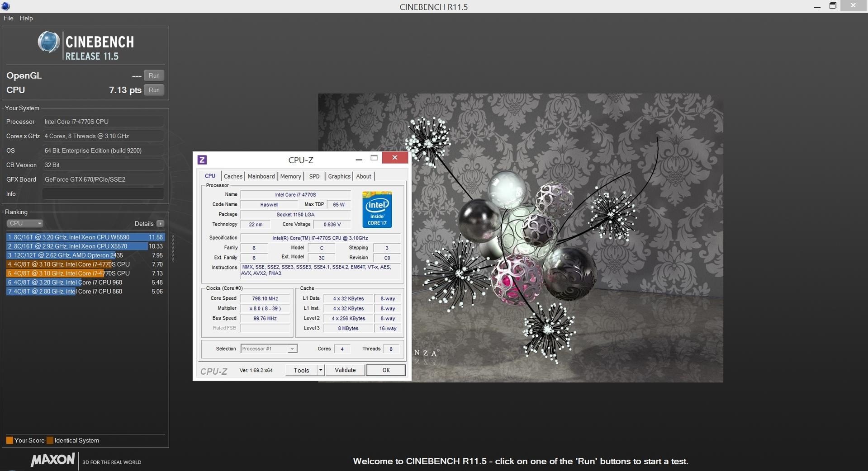Select the i7-4770S 7.70 ranking row
868x471 pixels.
[x=85, y=264]
